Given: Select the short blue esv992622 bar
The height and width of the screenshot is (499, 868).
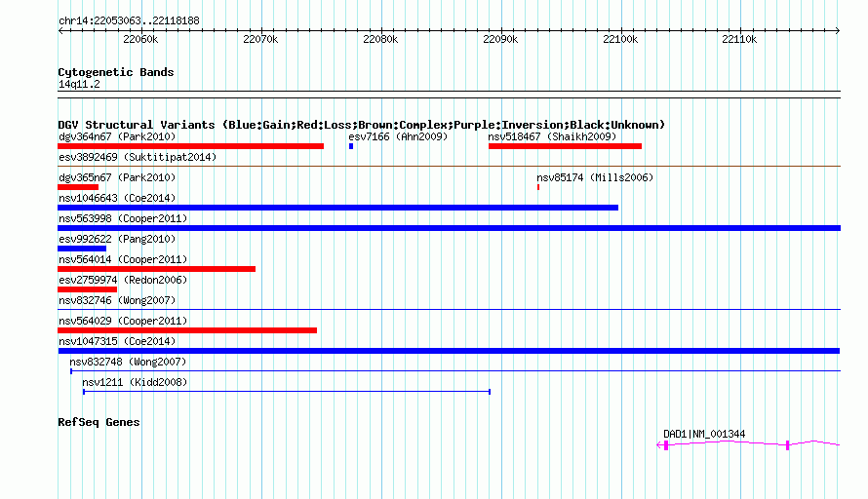Looking at the screenshot, I should pos(82,249).
